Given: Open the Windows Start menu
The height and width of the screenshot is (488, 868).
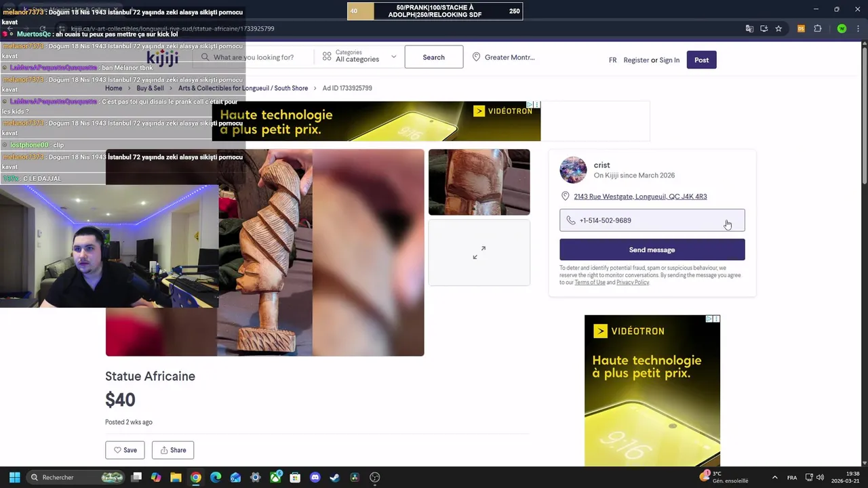Looking at the screenshot, I should click(x=14, y=477).
